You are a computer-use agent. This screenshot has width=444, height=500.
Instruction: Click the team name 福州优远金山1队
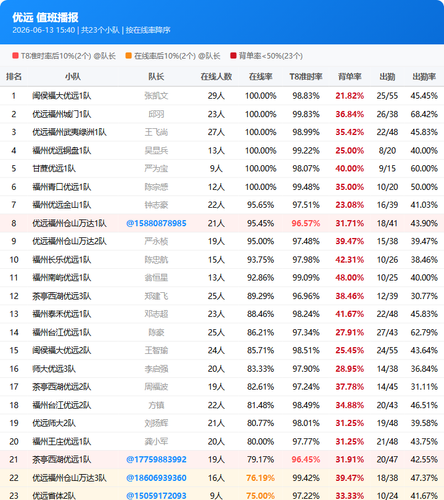tap(62, 205)
